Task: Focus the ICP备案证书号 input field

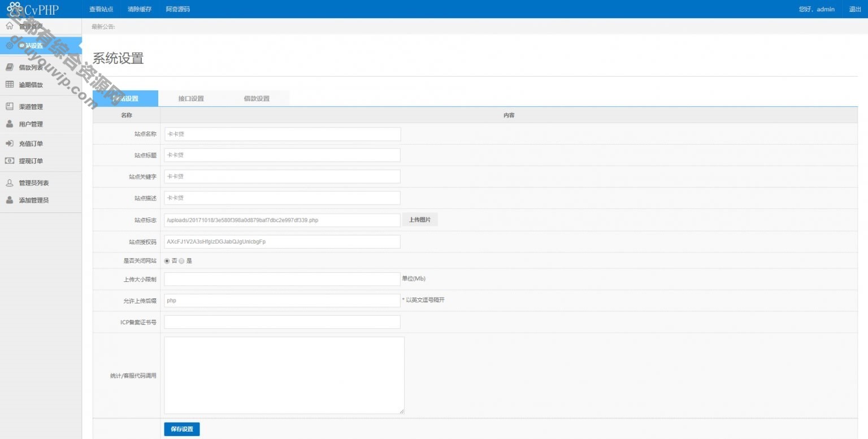Action: [283, 322]
